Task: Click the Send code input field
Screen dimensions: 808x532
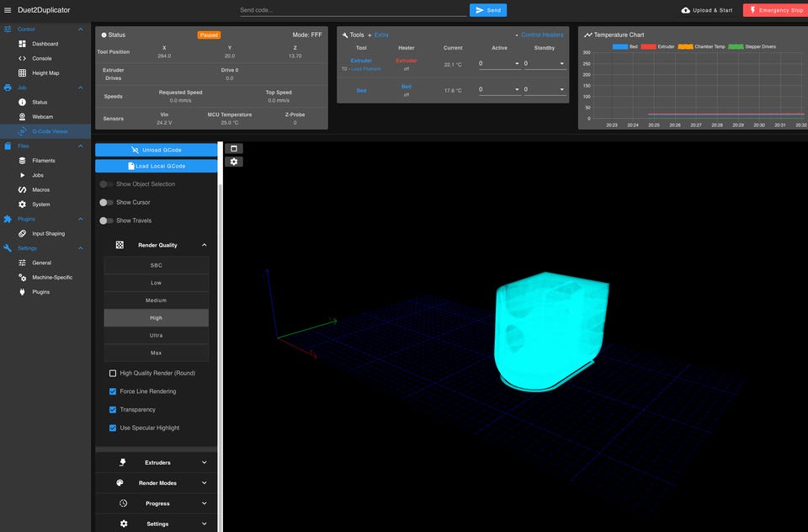Action: [352, 10]
